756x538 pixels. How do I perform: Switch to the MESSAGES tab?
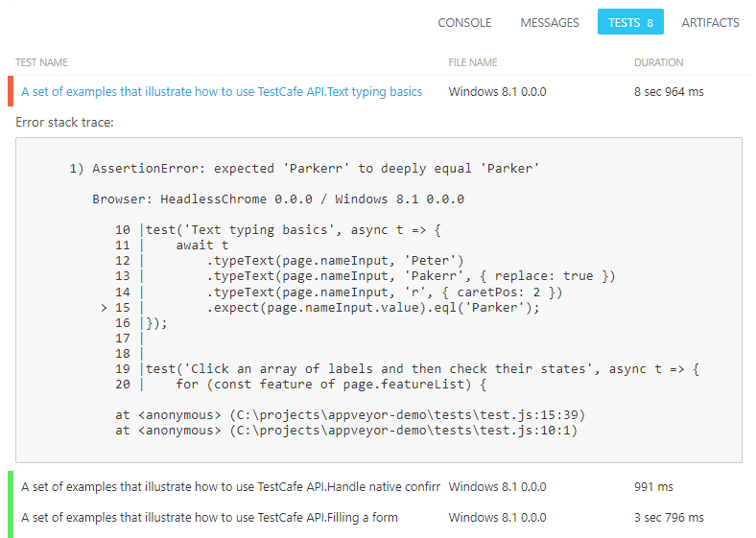pos(549,22)
